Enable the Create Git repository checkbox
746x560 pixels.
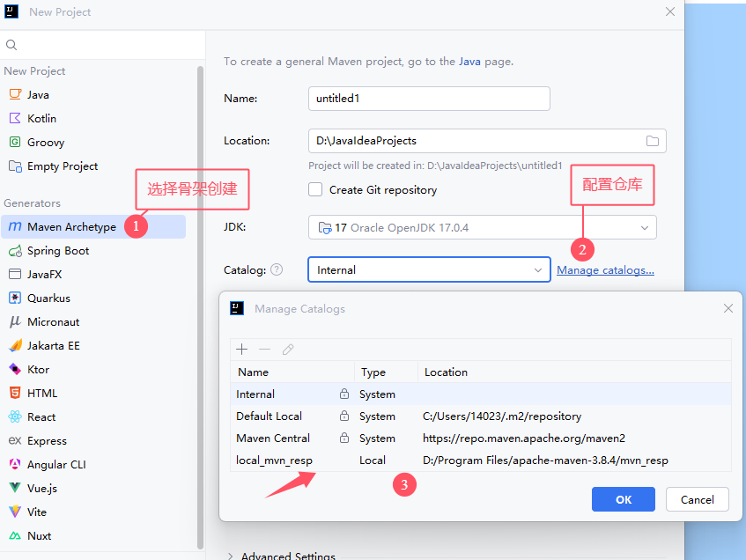tap(315, 190)
